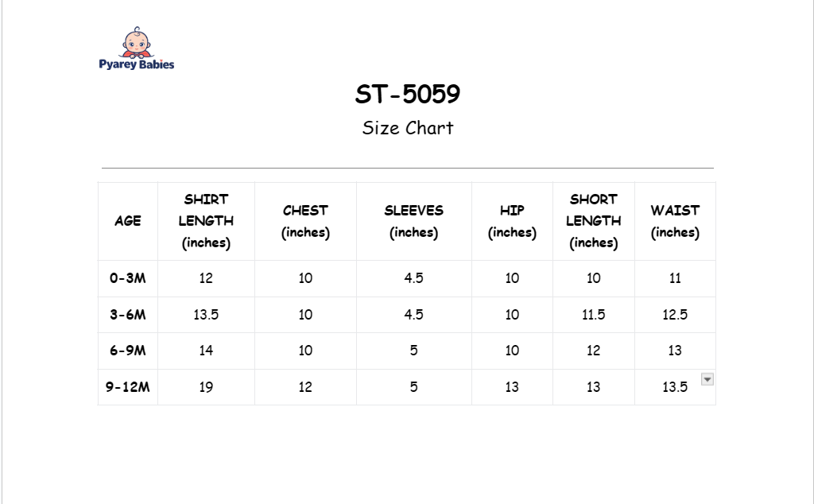Screen dimensions: 814x504
Task: Select the shirt length cell showing 19
Action: (x=206, y=387)
